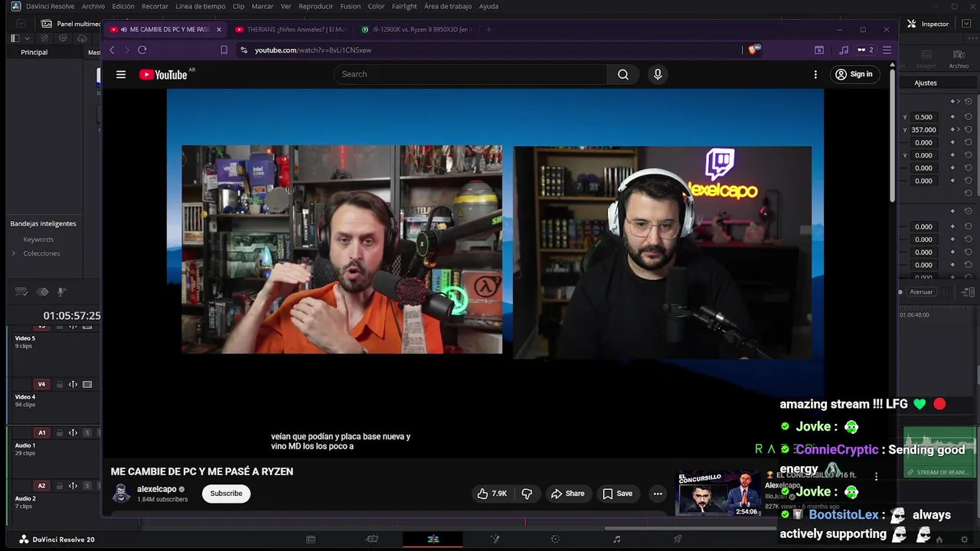Go back using browser back arrow
The width and height of the screenshot is (980, 551).
click(112, 50)
